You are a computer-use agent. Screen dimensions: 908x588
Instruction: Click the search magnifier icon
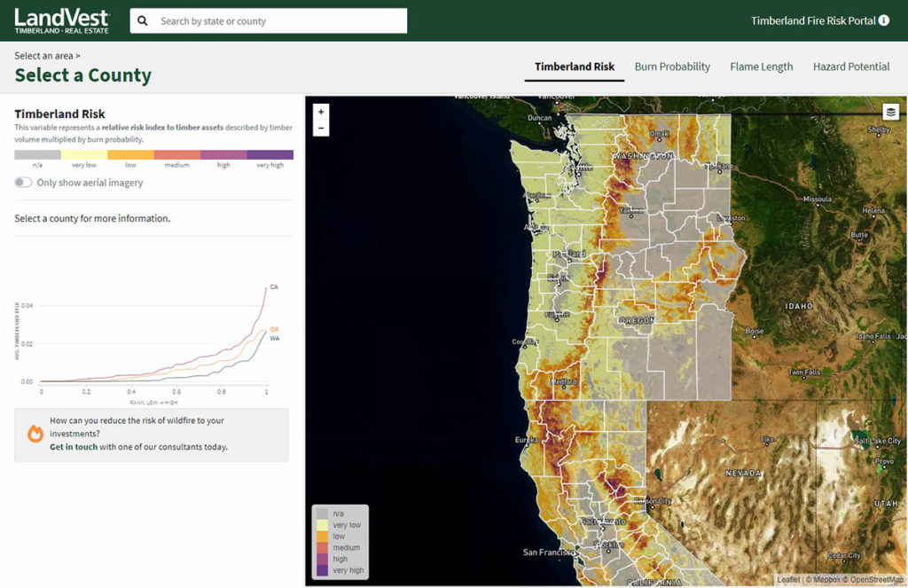coord(143,21)
